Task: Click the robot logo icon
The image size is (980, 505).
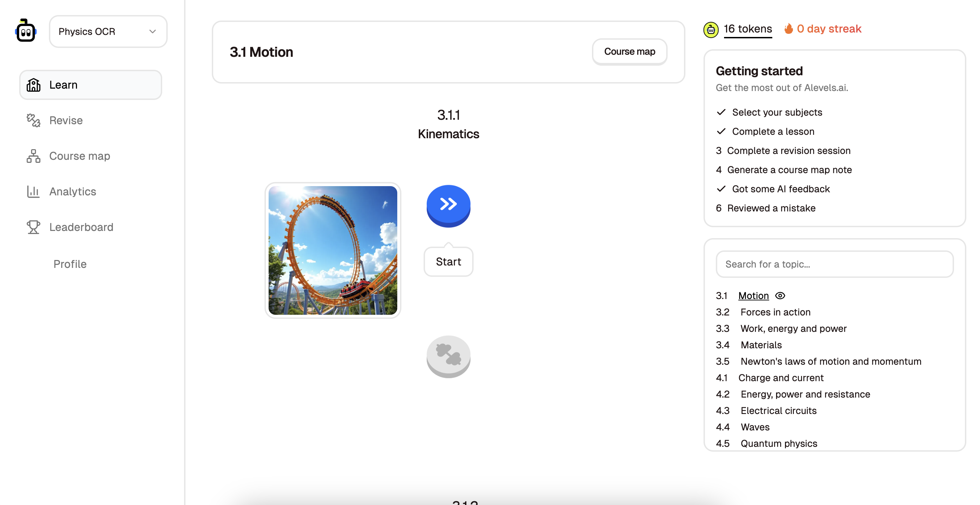Action: (26, 31)
